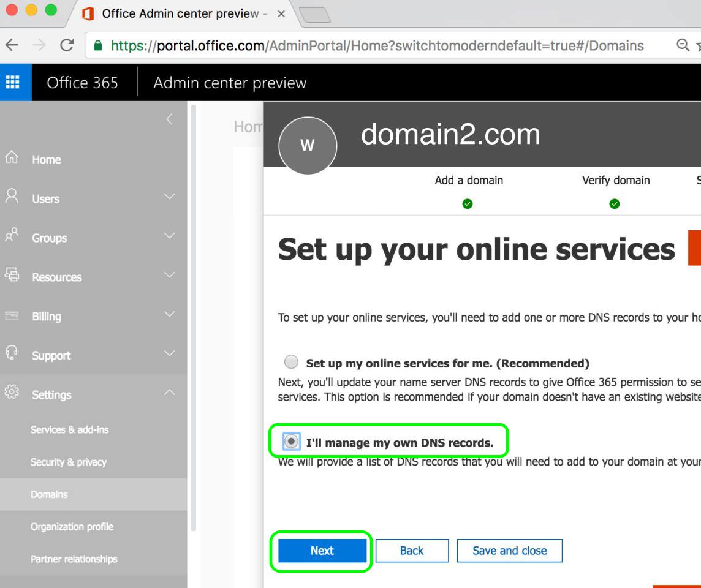Click the green padlock security icon
The image size is (701, 588).
coord(98,45)
